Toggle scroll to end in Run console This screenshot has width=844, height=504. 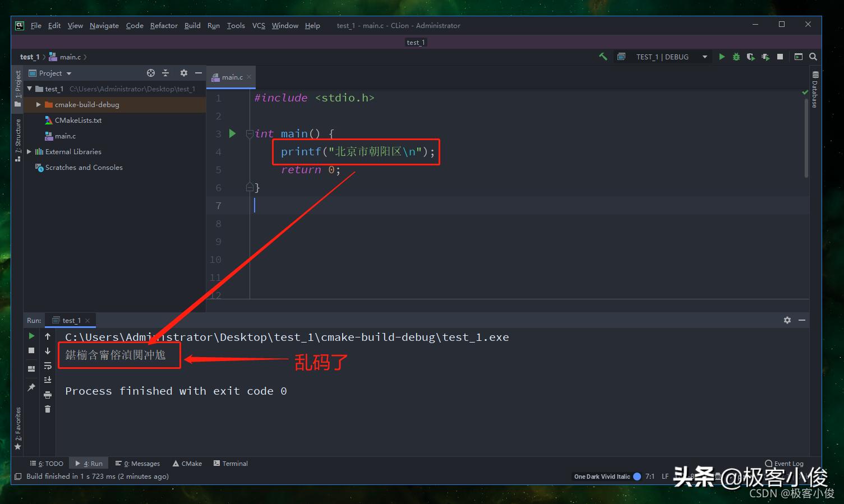48,380
